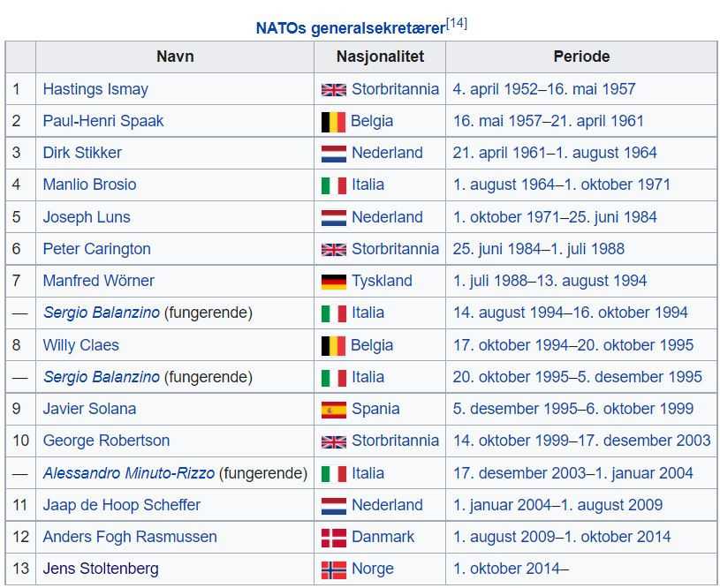Click the Dutch flag beside Jaap de Hoop Scheffer

(333, 505)
